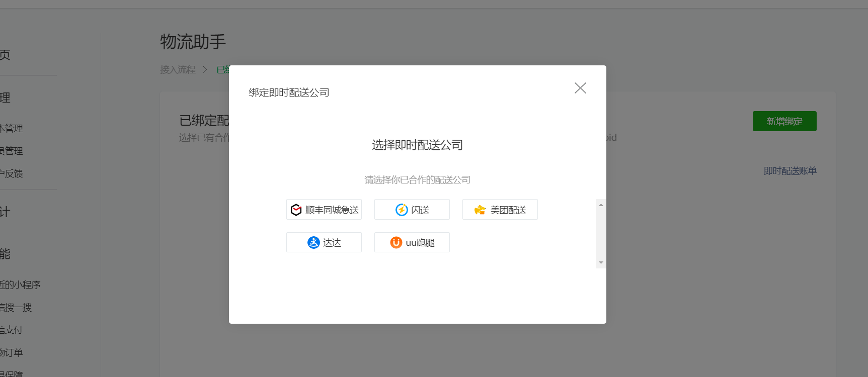The height and width of the screenshot is (377, 868).
Task: Click 物流助手 page title
Action: tap(193, 41)
